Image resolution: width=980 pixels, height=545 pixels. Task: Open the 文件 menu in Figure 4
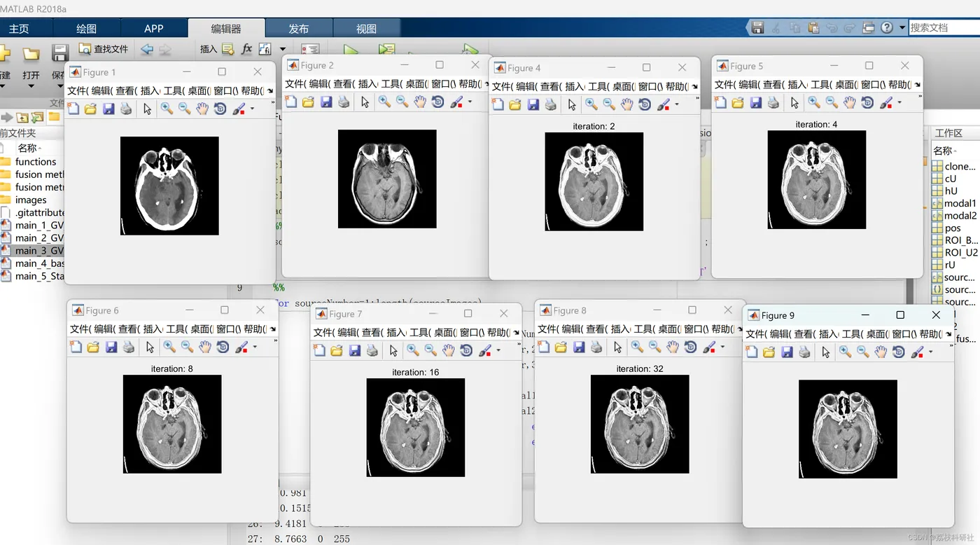click(x=502, y=86)
